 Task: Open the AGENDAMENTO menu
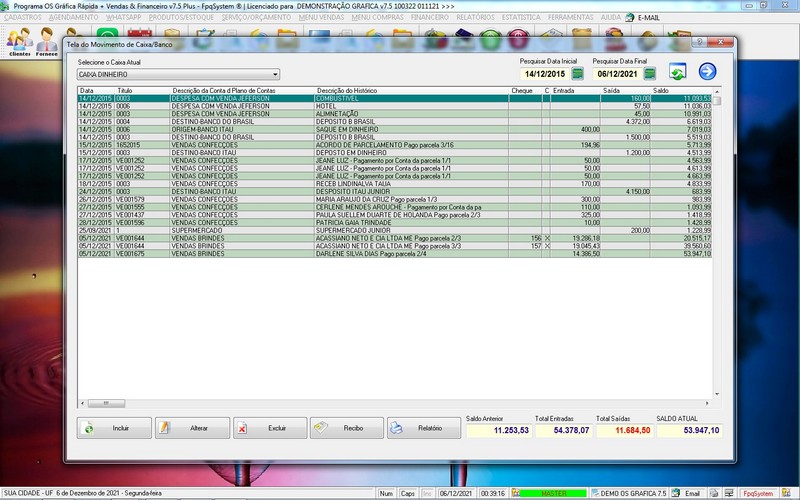pos(73,17)
